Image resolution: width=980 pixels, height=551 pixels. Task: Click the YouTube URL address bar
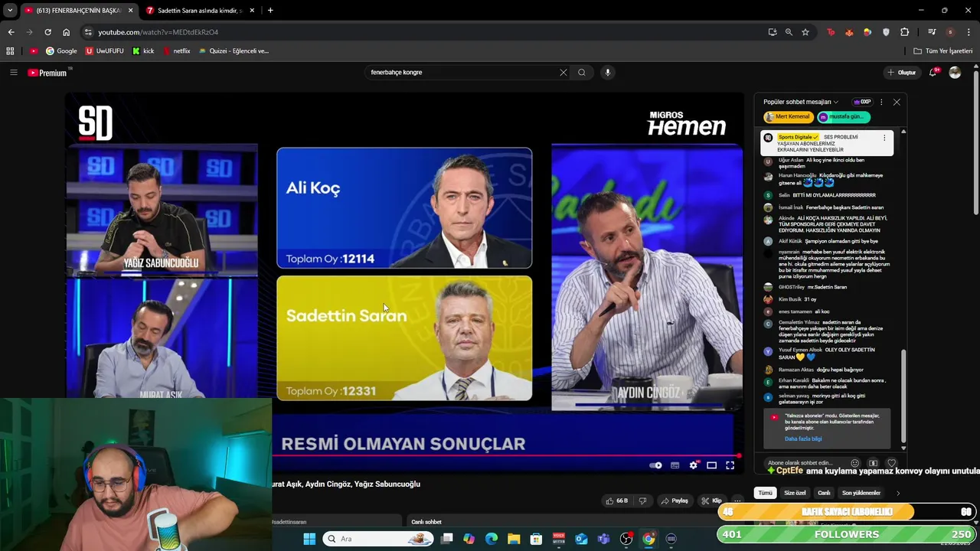point(429,32)
